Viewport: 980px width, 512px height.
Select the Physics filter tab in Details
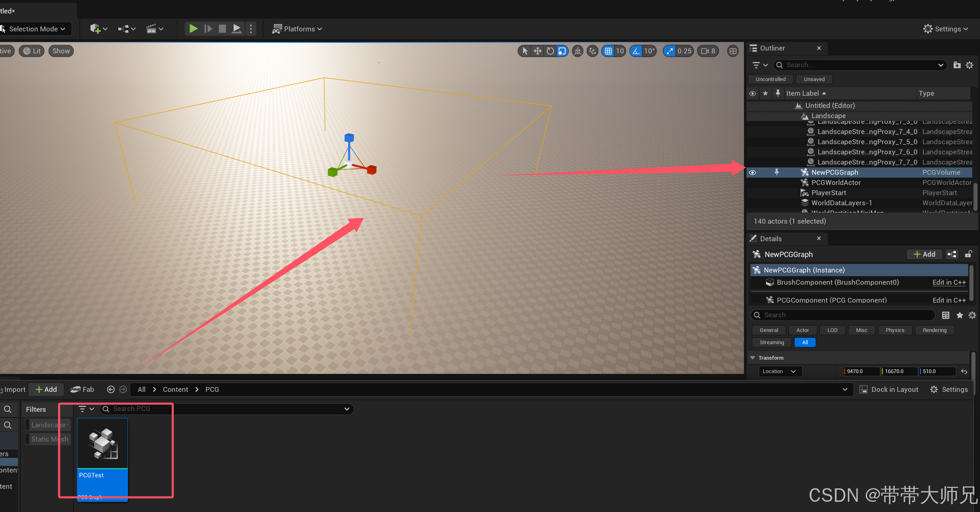pos(894,330)
